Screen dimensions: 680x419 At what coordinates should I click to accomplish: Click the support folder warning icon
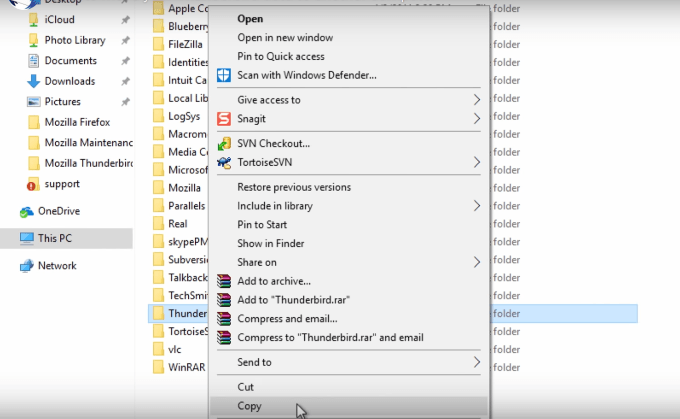(33, 184)
